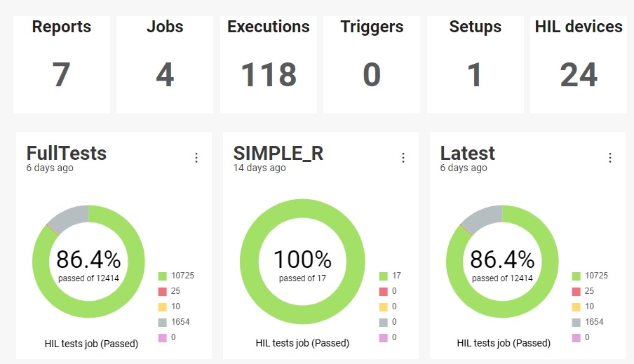
Task: Open the Latest card three-dot menu
Action: (610, 158)
